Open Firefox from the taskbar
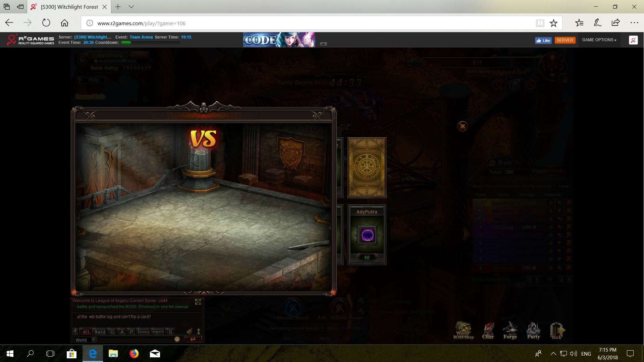 [134, 354]
